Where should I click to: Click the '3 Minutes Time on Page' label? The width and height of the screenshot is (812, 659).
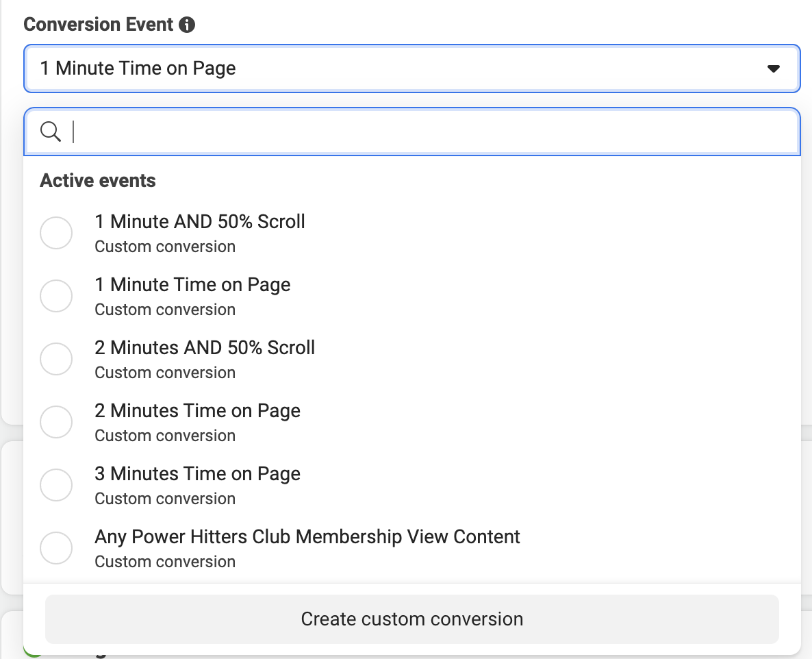197,474
